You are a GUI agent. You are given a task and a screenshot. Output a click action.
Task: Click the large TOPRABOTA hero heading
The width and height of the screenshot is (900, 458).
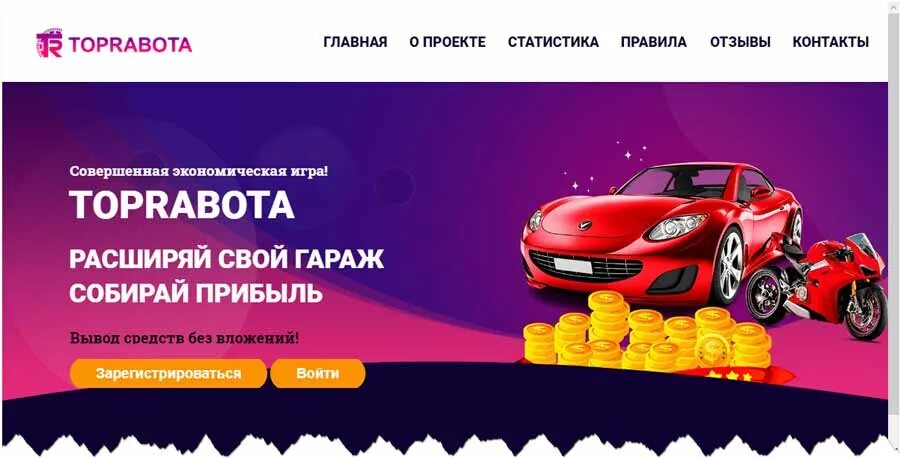182,205
